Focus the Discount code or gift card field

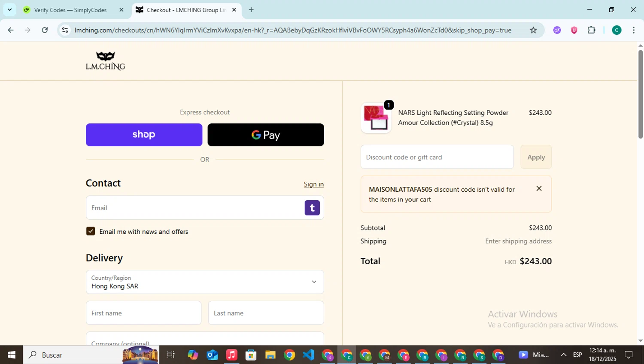tap(437, 157)
